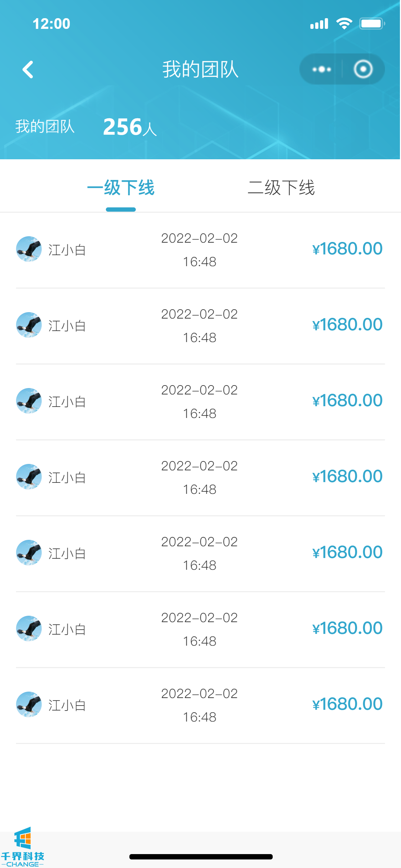Tap the last member's eagle avatar

click(29, 704)
